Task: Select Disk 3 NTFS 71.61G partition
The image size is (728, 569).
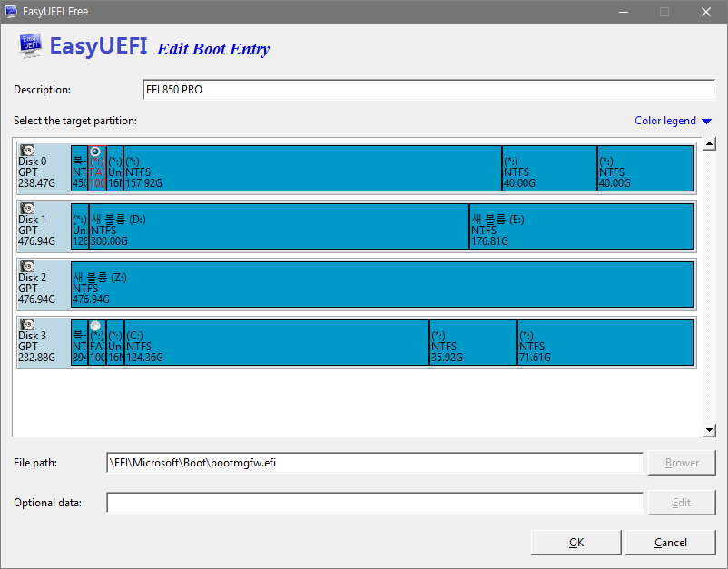Action: pos(605,342)
